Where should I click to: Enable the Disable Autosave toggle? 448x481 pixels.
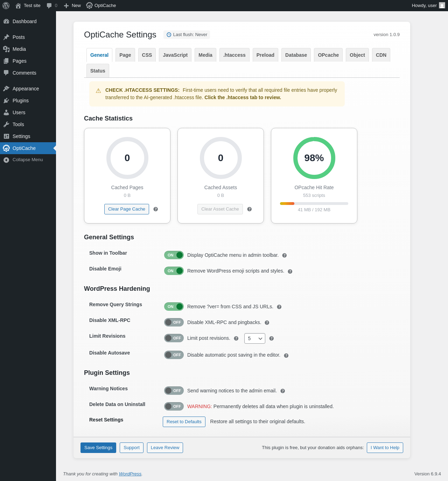point(174,355)
